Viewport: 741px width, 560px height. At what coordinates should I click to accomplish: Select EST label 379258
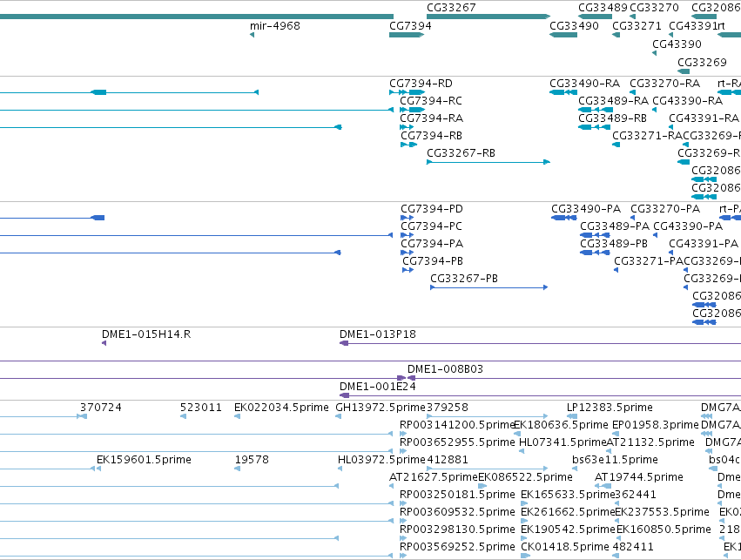coord(448,408)
